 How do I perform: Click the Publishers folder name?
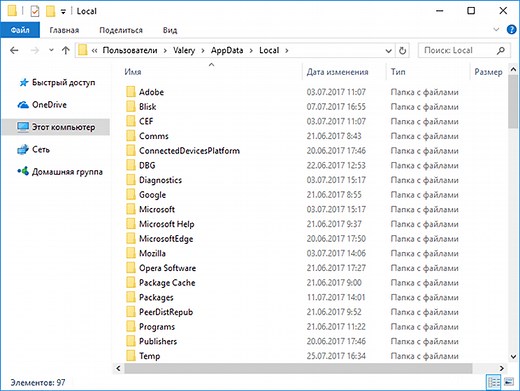[x=158, y=341]
